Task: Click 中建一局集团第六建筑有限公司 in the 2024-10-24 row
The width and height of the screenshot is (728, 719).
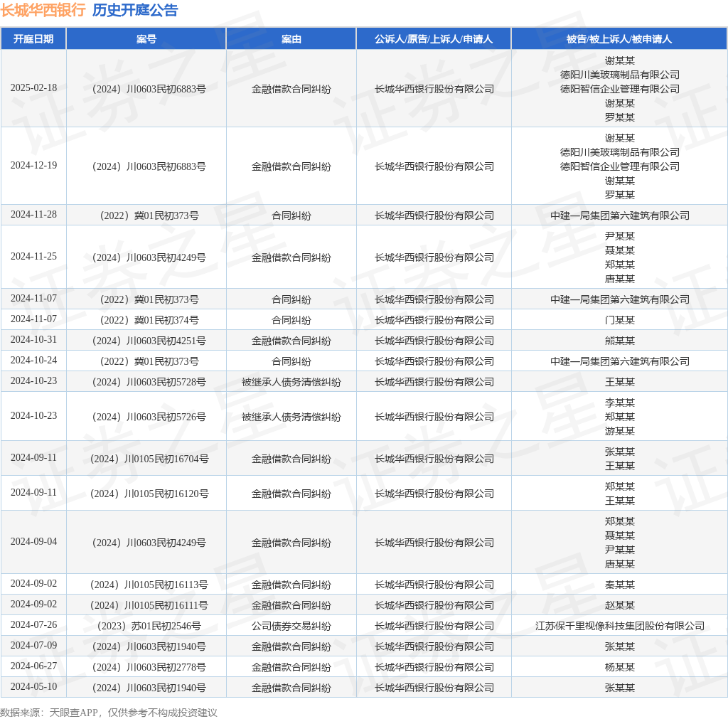Action: (x=619, y=361)
